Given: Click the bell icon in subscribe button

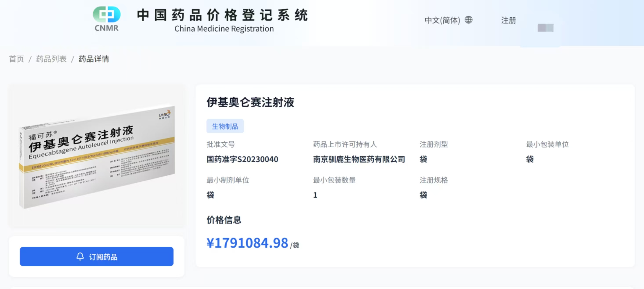Looking at the screenshot, I should click(x=80, y=256).
